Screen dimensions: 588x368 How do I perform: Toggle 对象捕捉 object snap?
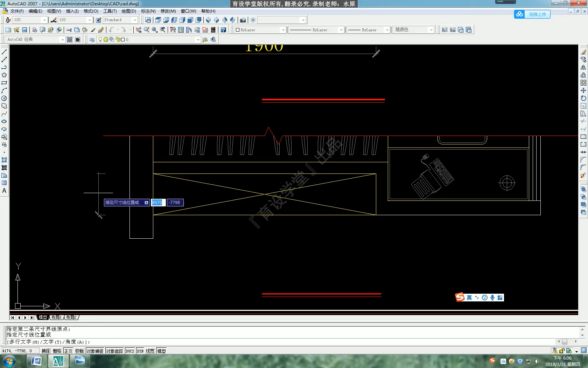95,351
